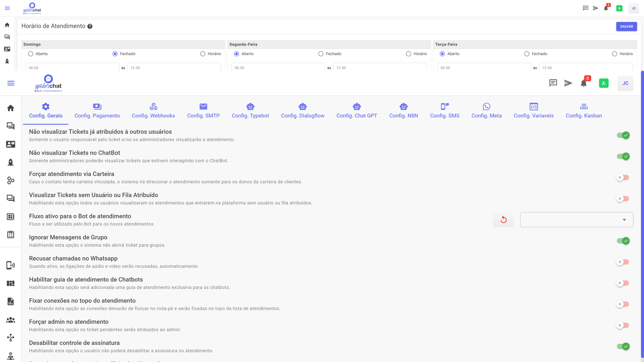Screen dimensions: 644x362
Task: Click the send paper-plane icon in main header
Action: coord(568,83)
